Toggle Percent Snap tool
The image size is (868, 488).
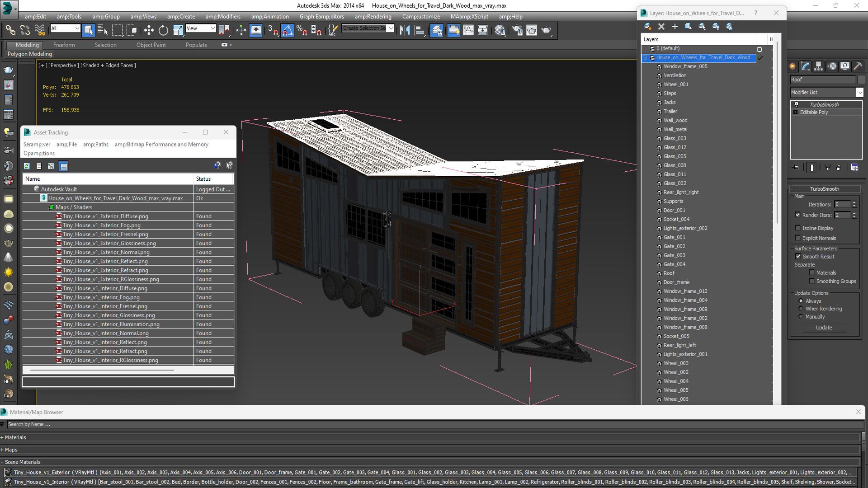302,30
